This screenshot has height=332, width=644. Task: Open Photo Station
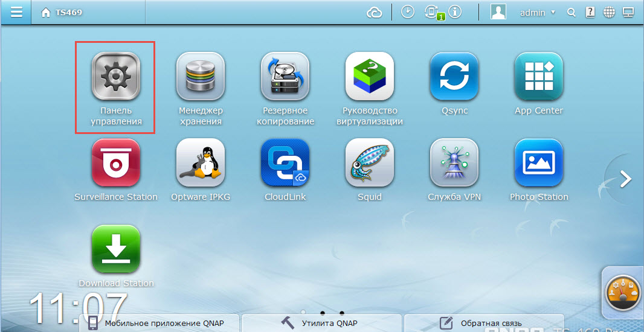(539, 162)
